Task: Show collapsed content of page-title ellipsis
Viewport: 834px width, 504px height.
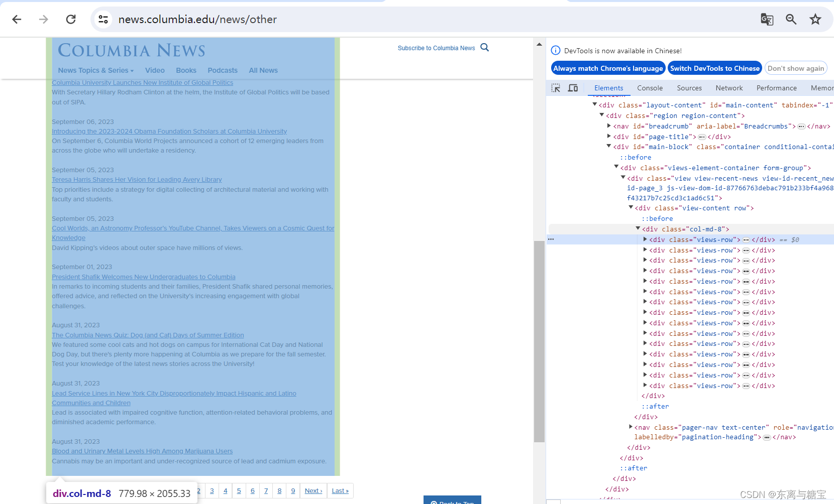Action: click(x=702, y=137)
